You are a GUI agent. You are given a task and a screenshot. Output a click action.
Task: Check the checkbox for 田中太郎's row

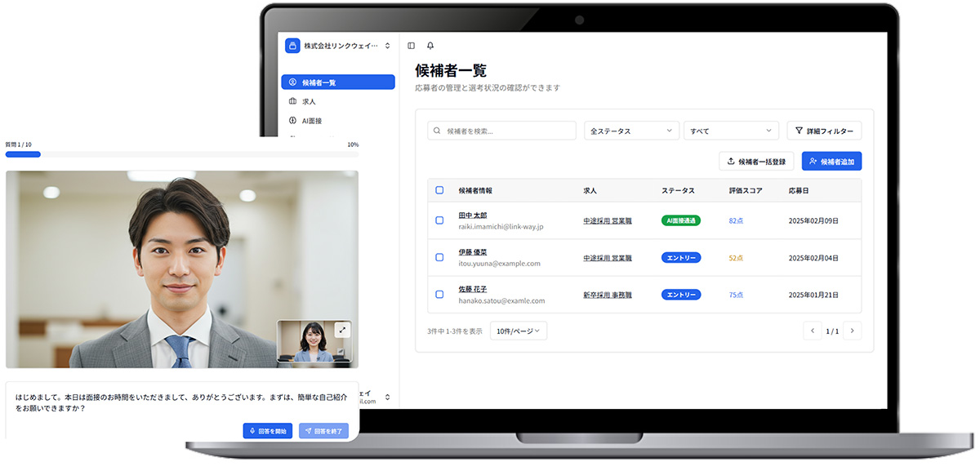click(x=438, y=220)
